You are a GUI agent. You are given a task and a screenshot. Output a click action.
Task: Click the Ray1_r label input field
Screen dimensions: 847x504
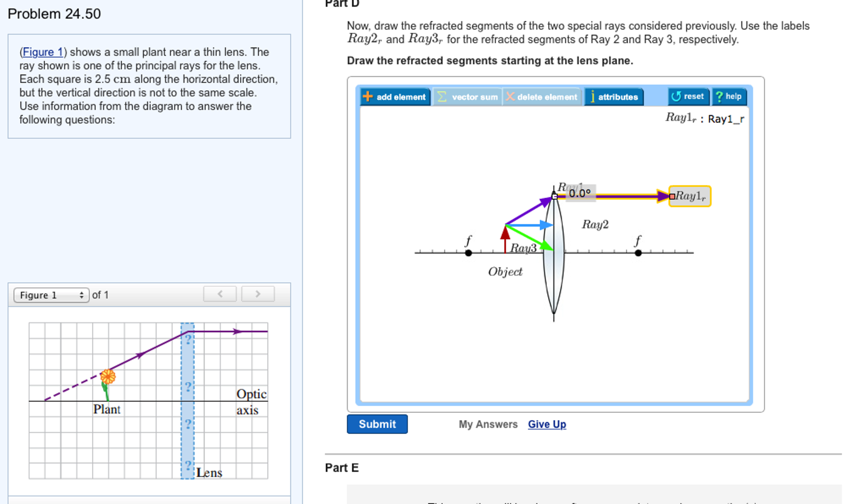point(726,119)
